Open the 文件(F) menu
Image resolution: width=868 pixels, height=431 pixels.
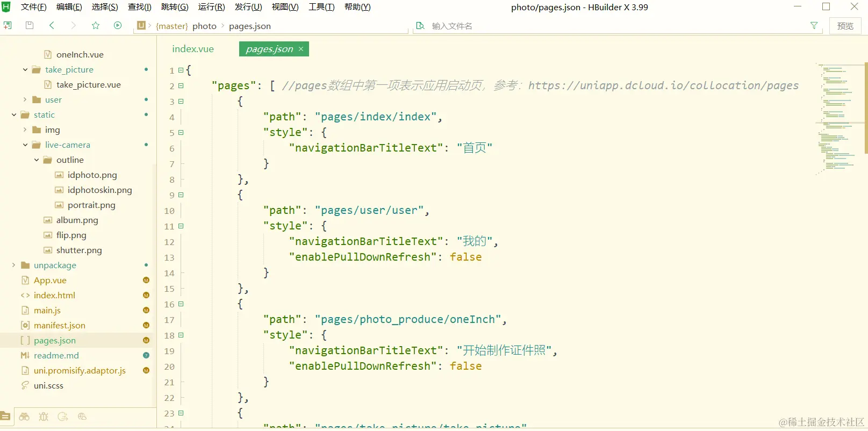click(33, 7)
